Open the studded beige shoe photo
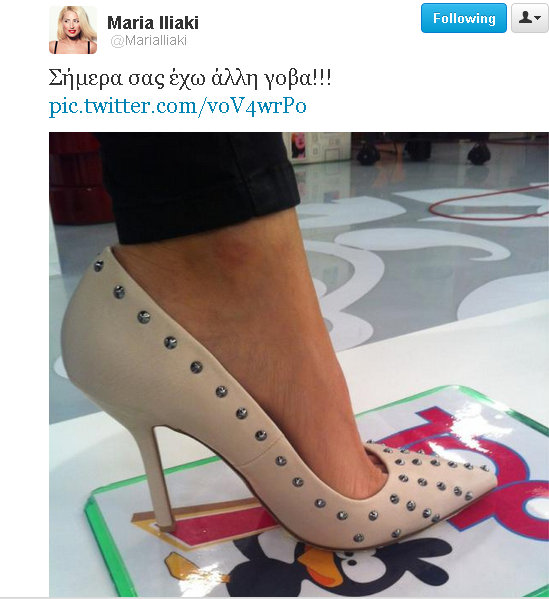This screenshot has height=599, width=549. coord(299,364)
